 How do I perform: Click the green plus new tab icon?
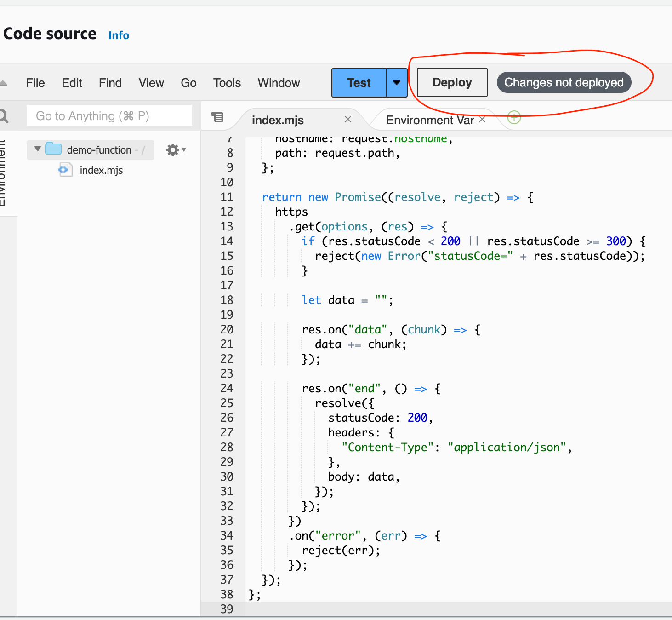tap(514, 117)
